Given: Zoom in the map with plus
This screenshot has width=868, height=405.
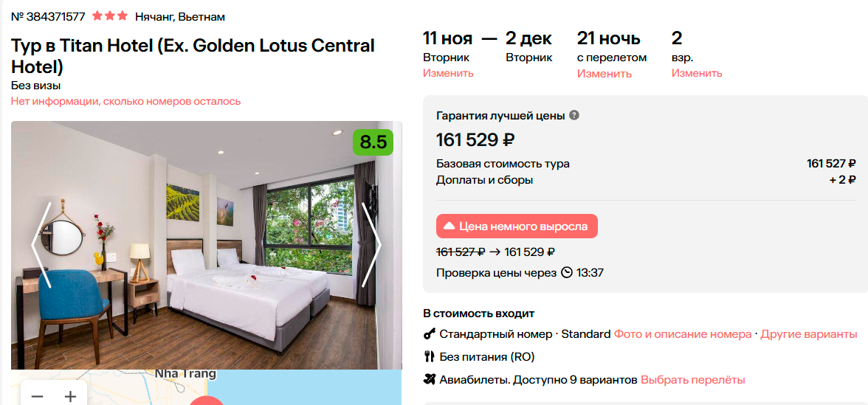Looking at the screenshot, I should point(70,396).
